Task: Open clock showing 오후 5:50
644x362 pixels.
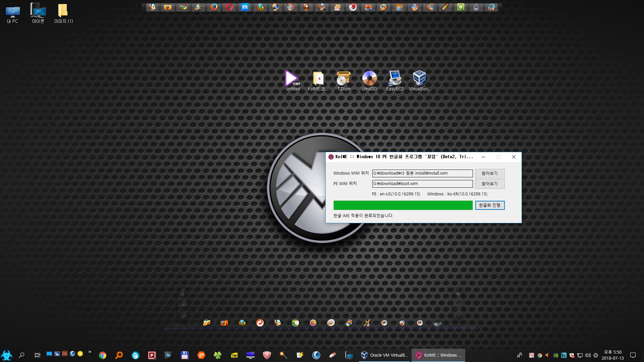Action: tap(613, 355)
